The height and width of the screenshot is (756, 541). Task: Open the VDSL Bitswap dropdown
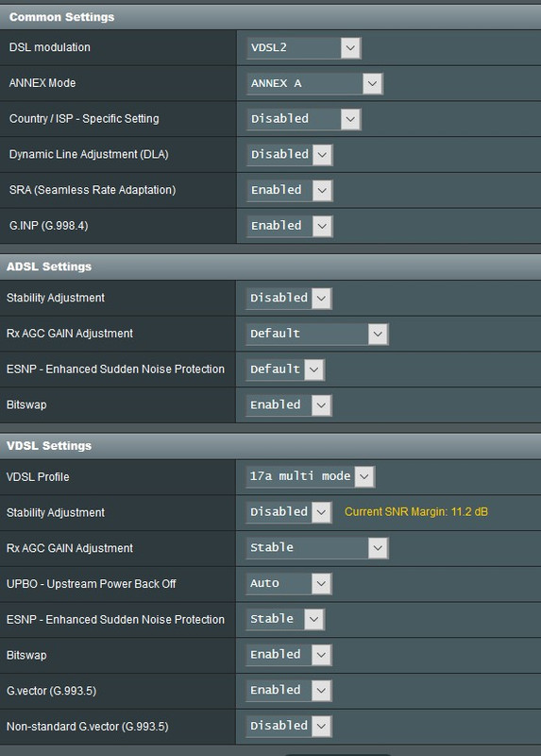click(x=289, y=655)
